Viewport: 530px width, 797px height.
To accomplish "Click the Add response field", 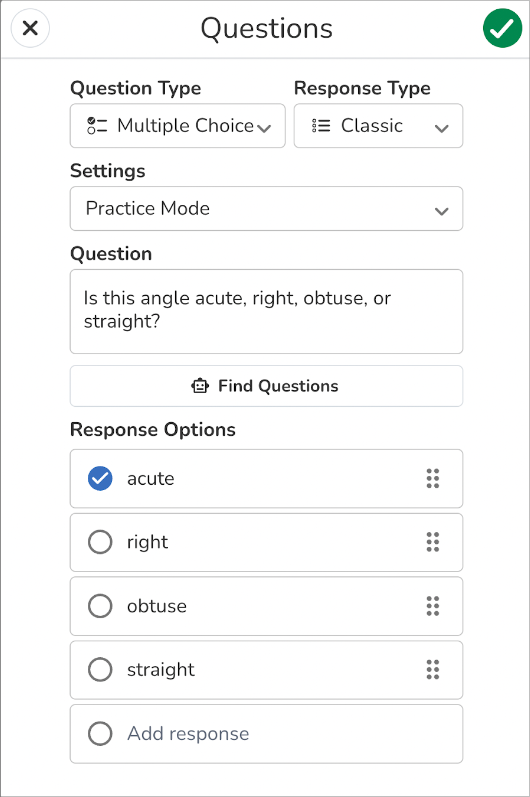I will point(266,734).
